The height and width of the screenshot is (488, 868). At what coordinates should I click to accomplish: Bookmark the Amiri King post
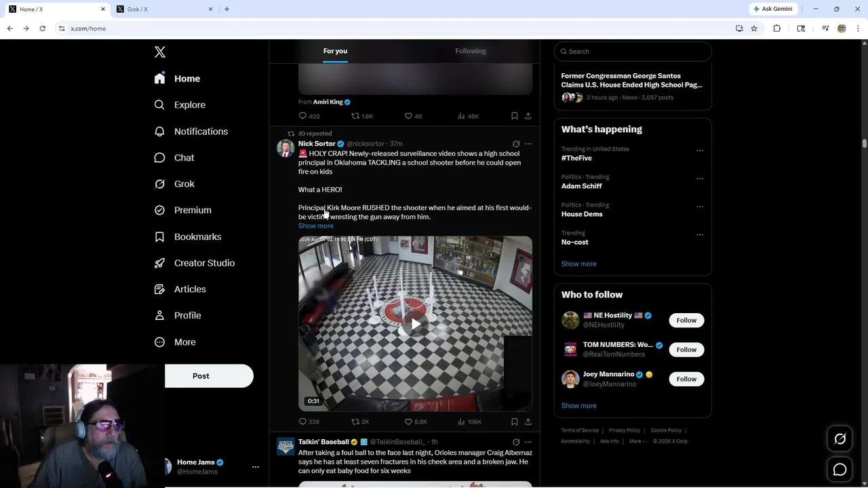tap(515, 116)
